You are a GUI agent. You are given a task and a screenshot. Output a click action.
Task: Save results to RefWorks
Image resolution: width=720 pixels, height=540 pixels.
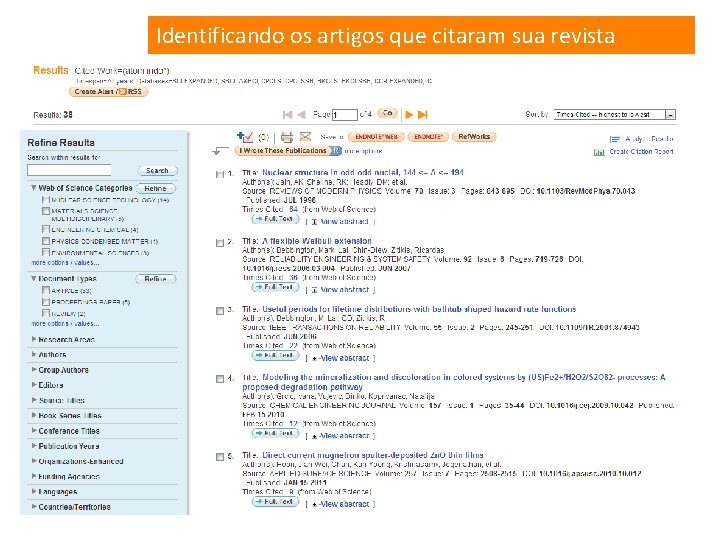click(474, 136)
